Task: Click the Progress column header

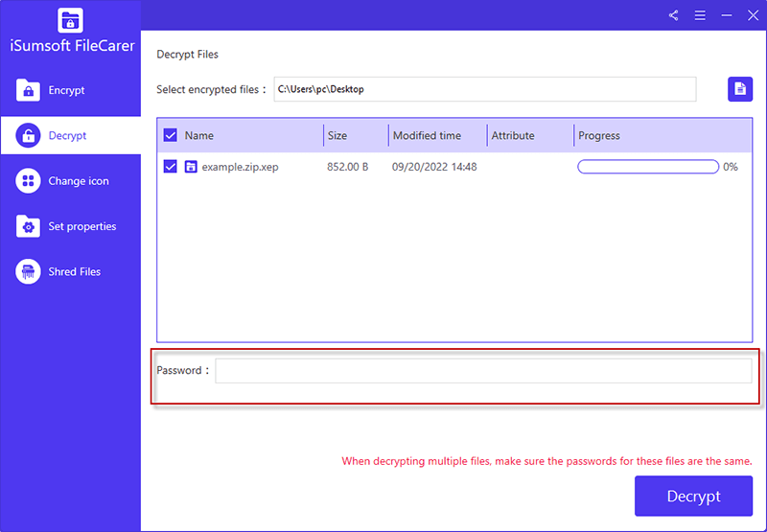Action: [598, 135]
